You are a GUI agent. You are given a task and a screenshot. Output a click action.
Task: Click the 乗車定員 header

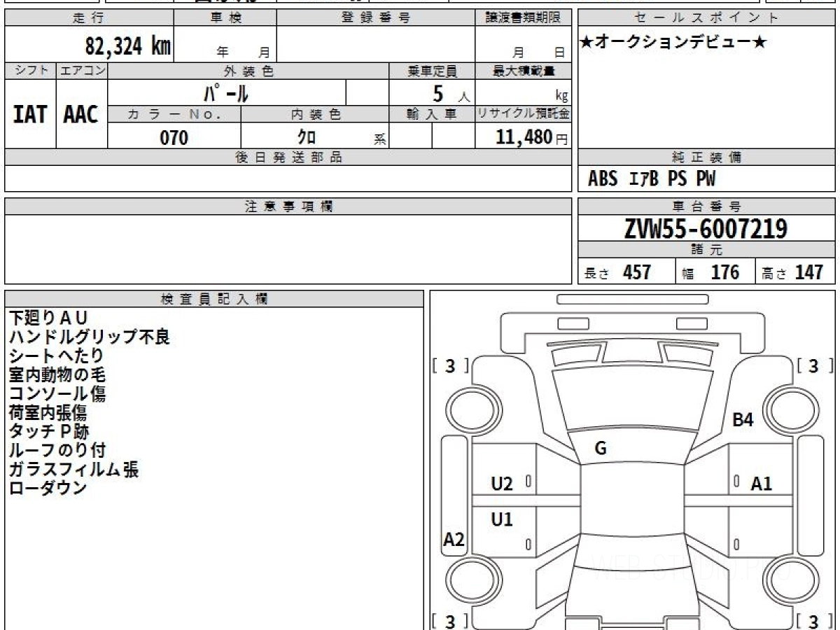[432, 71]
